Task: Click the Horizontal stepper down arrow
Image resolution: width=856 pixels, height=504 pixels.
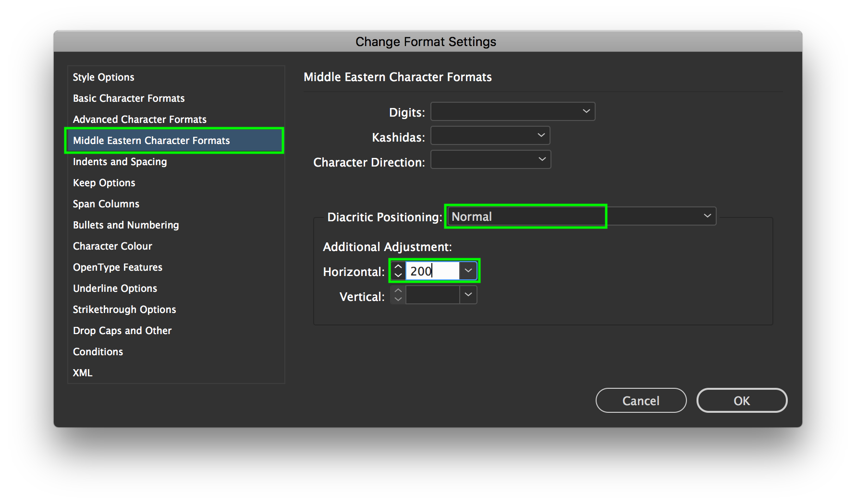Action: tap(398, 276)
